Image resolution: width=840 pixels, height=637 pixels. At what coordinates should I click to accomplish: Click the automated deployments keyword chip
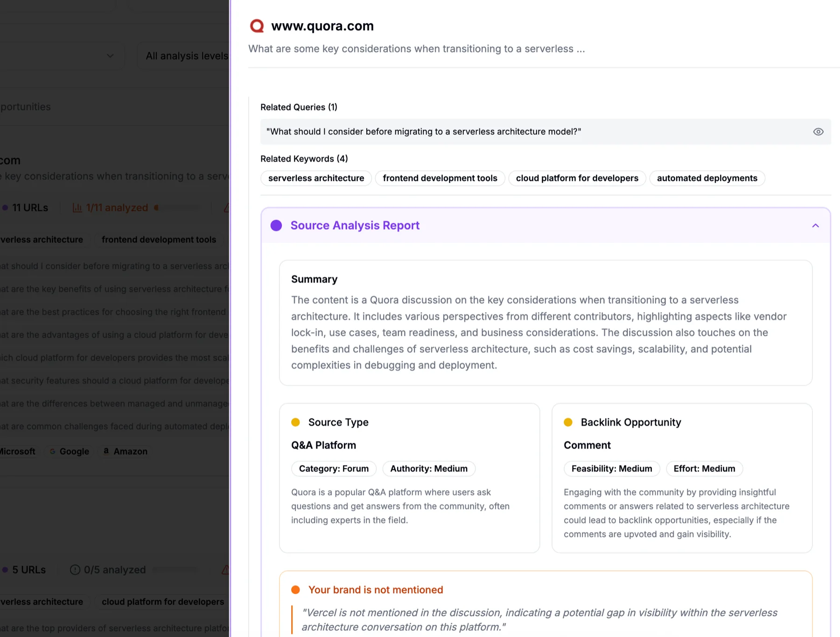(x=707, y=178)
